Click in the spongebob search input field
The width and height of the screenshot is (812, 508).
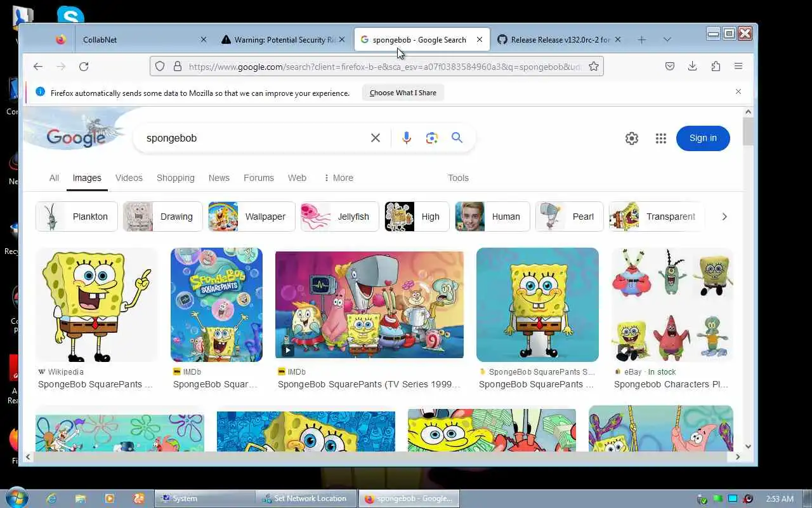[254, 138]
